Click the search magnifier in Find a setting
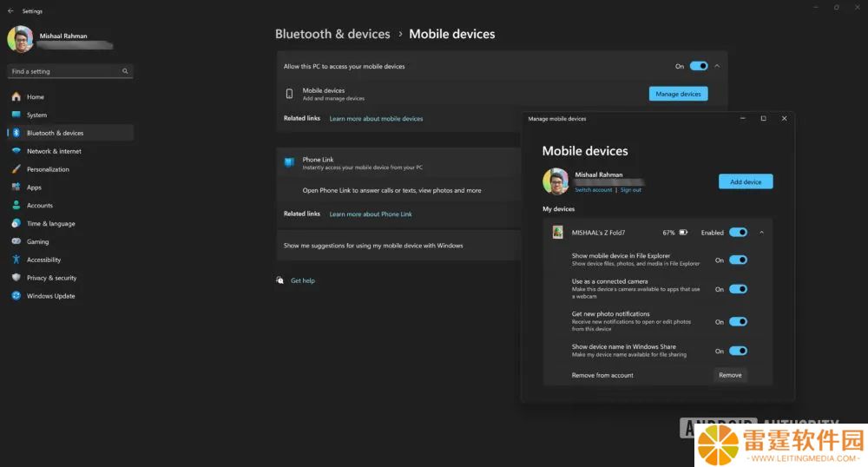868x467 pixels. point(125,71)
